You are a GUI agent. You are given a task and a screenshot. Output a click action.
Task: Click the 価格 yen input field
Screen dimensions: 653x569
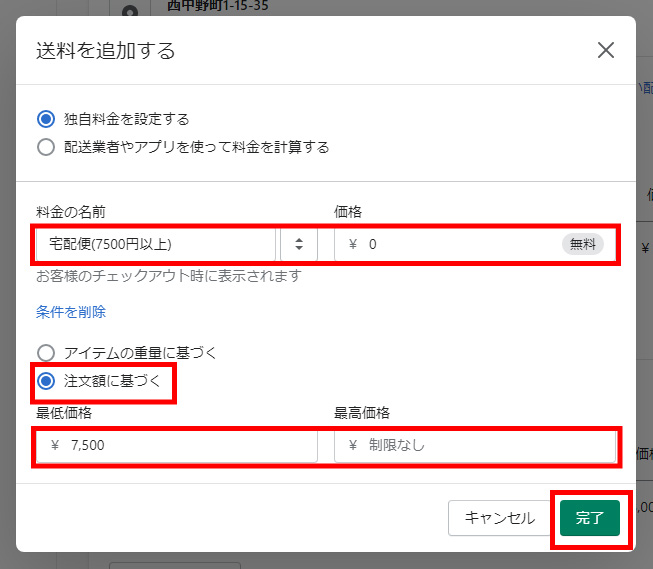[475, 244]
